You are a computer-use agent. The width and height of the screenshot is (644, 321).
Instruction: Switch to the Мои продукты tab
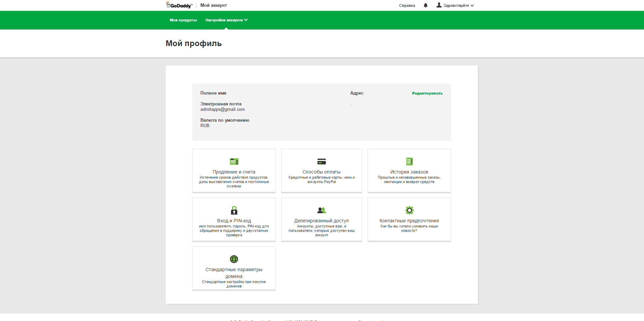click(x=183, y=20)
